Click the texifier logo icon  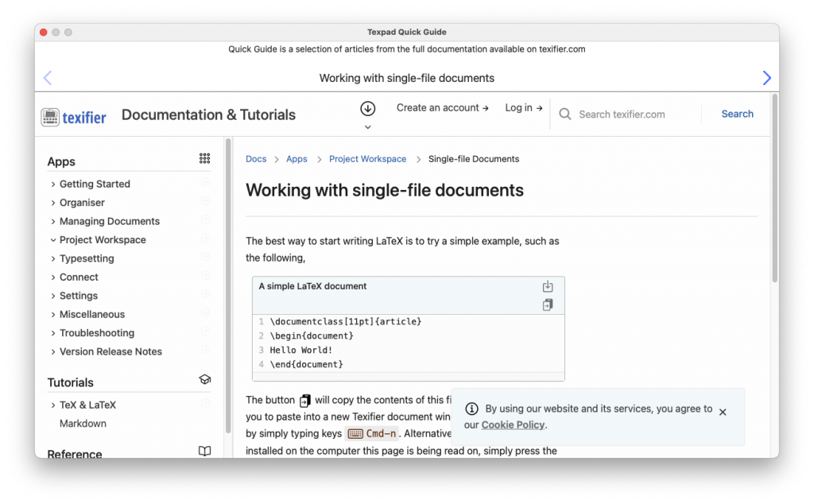(x=50, y=117)
